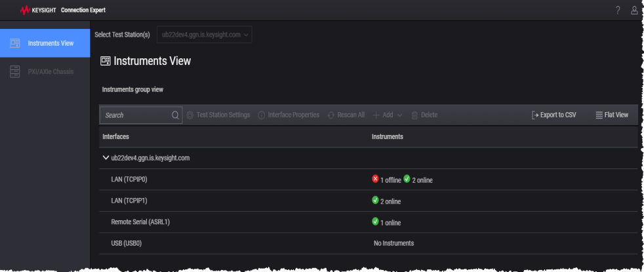The width and height of the screenshot is (644, 272).
Task: Click the 'No Instruments' text
Action: point(394,243)
